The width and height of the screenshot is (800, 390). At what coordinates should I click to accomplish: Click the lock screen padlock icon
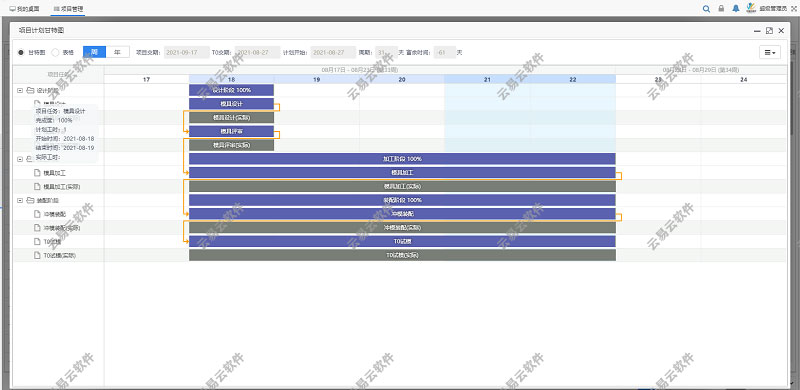721,9
